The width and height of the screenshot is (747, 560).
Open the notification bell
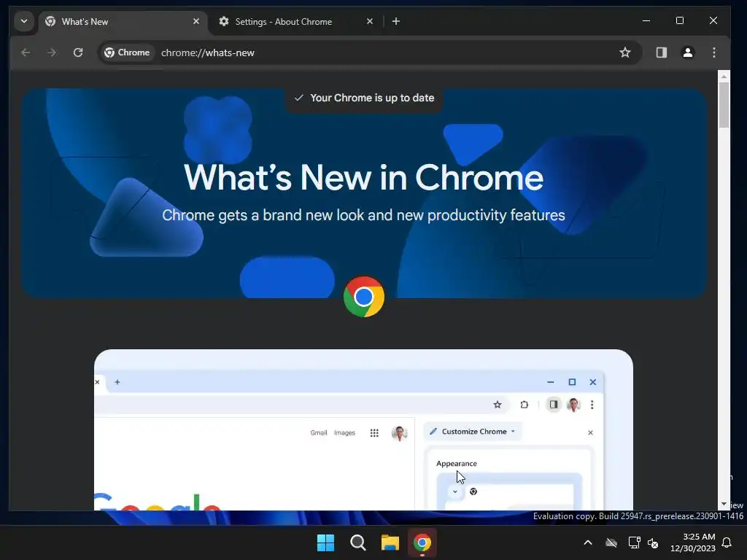[x=727, y=542]
